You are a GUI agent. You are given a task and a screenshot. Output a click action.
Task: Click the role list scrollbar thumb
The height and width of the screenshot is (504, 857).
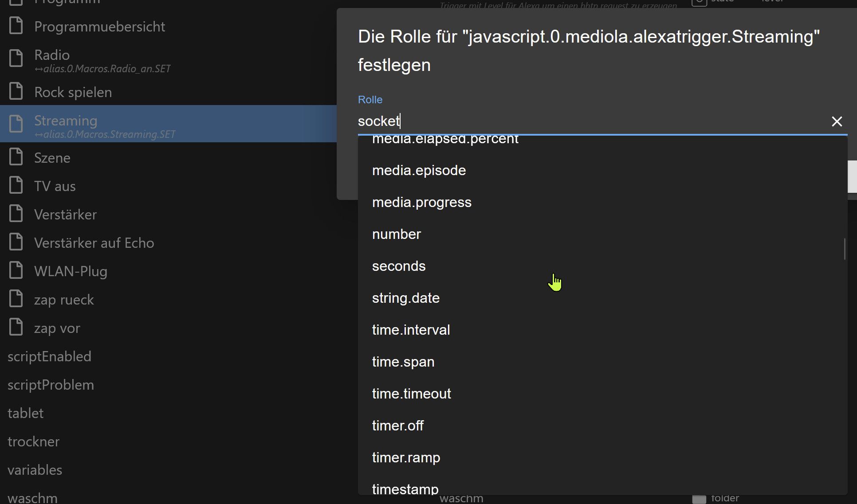coord(844,249)
